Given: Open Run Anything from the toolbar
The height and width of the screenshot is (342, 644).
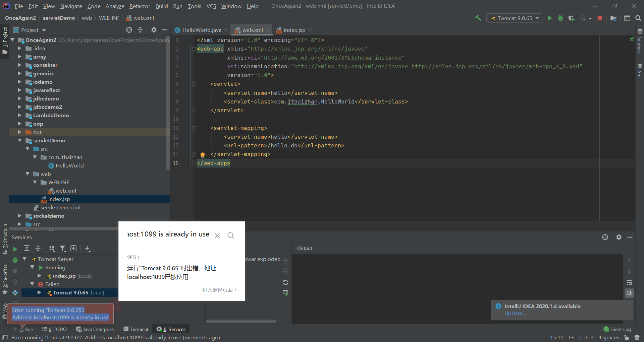Looking at the screenshot, I should coord(627,18).
